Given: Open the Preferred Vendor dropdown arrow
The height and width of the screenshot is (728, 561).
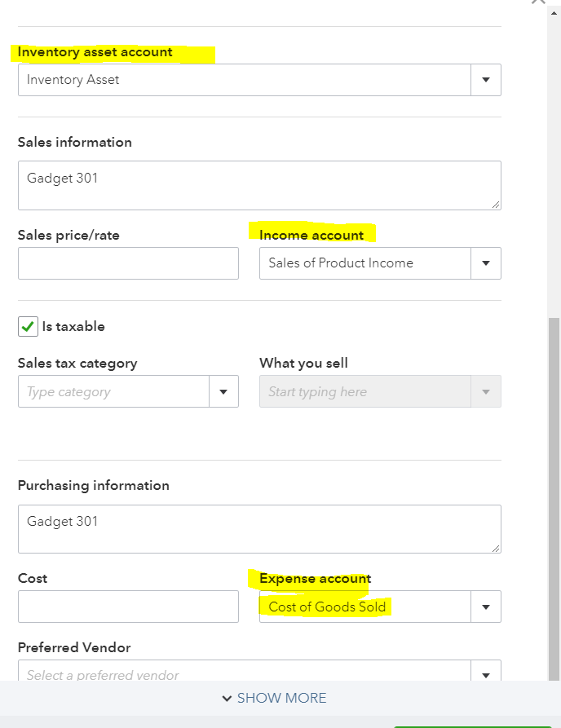Looking at the screenshot, I should (x=486, y=674).
